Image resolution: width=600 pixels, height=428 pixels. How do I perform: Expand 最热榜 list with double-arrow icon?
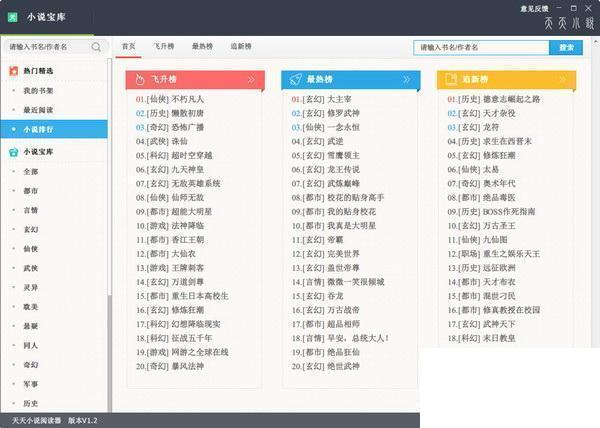point(406,80)
